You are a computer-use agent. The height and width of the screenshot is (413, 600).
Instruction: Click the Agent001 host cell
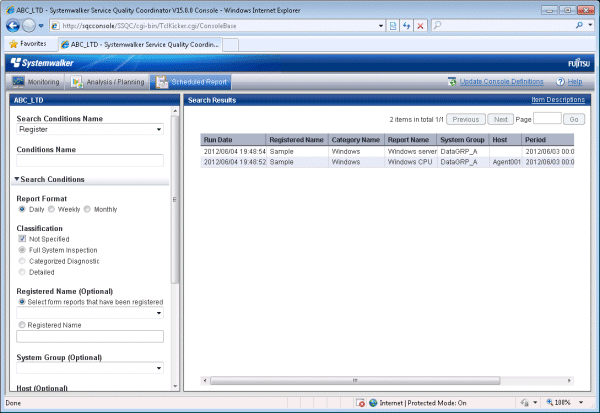coord(506,162)
